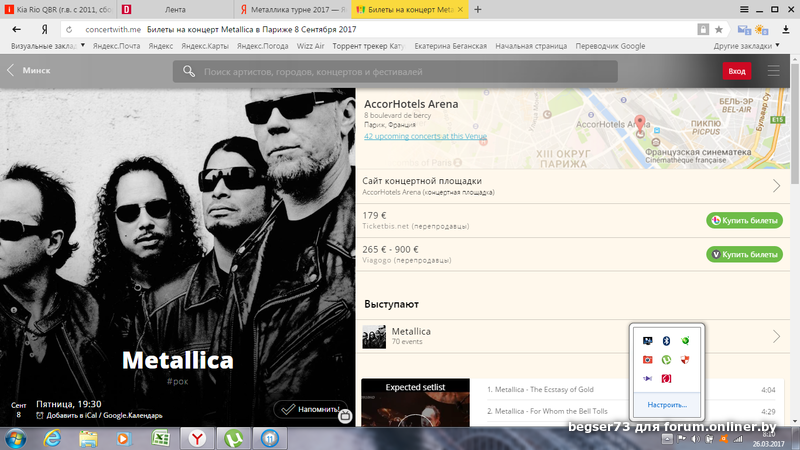Click the Metallica performer thumbnail
The height and width of the screenshot is (450, 800).
374,337
